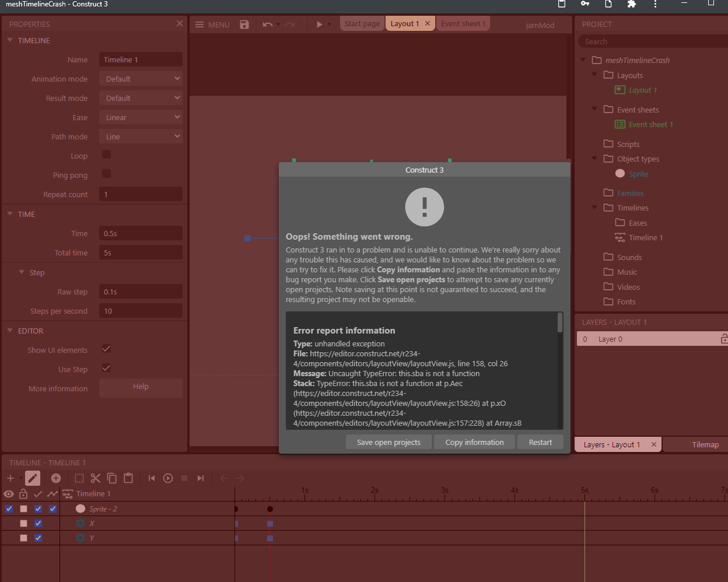Screen dimensions: 728x582
Task: Click the Undo arrow in toolbar
Action: coord(267,24)
